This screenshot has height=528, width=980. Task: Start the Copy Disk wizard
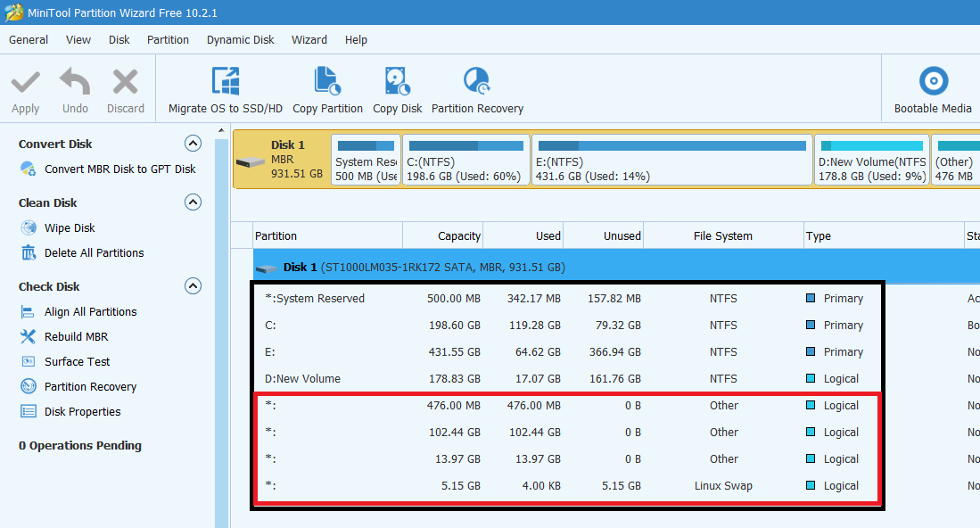click(398, 90)
